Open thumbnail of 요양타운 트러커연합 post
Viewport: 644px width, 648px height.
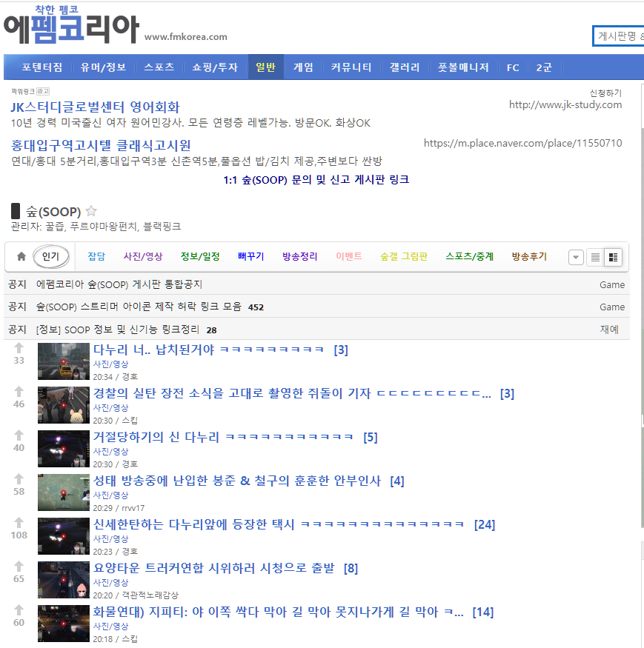[63, 580]
